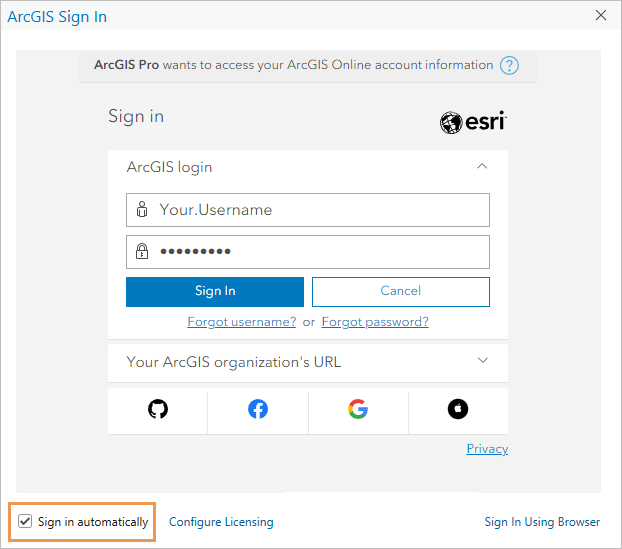The image size is (622, 549).
Task: Sign in with the GitHub icon
Action: click(158, 408)
